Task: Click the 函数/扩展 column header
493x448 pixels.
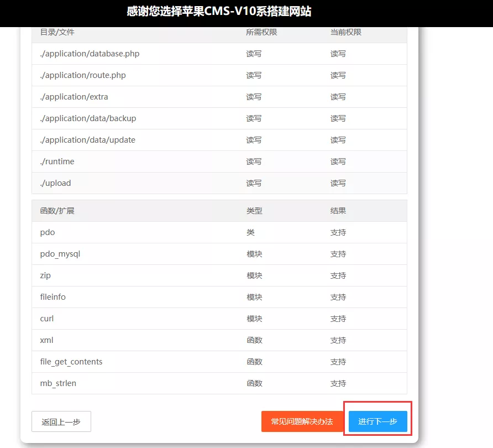Action: 57,211
